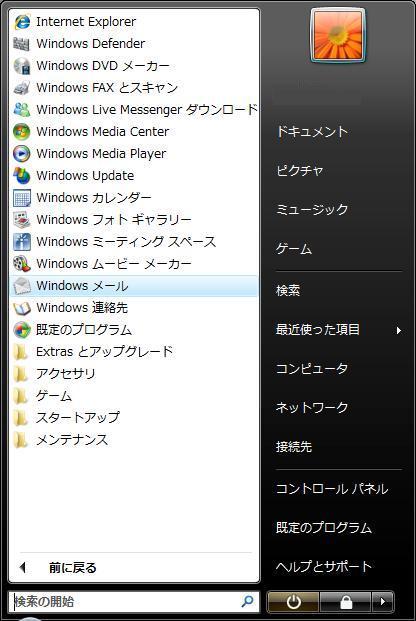Select Windows メール menu entry
This screenshot has height=621, width=416.
pos(134,286)
